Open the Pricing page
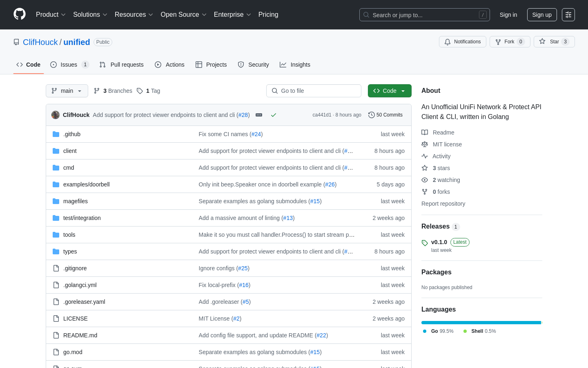The image size is (588, 368). pyautogui.click(x=268, y=15)
